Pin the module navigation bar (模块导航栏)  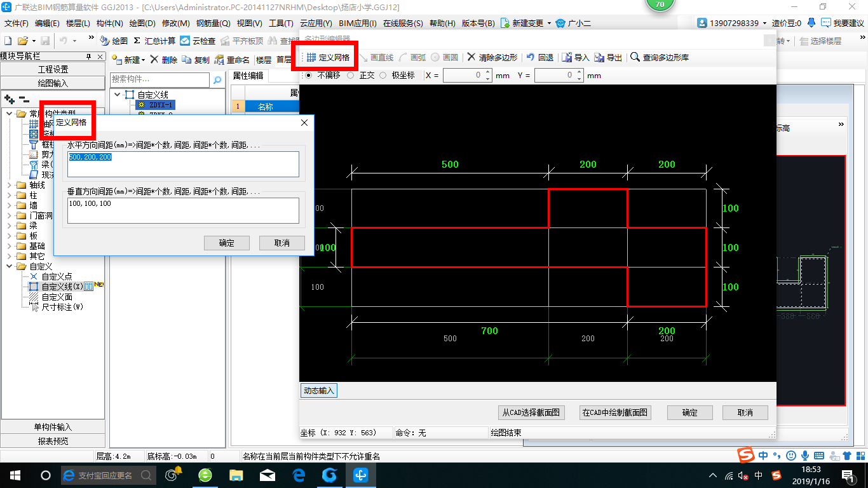[88, 57]
